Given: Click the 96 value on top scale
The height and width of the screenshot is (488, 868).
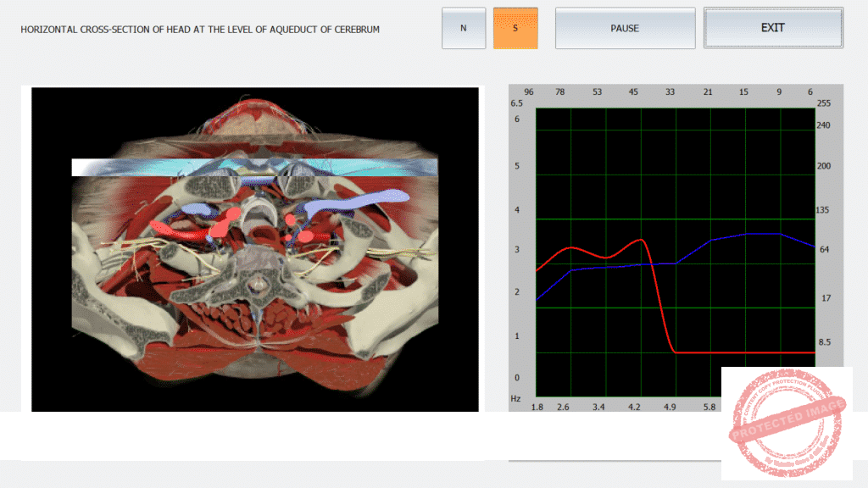Looking at the screenshot, I should point(529,91).
